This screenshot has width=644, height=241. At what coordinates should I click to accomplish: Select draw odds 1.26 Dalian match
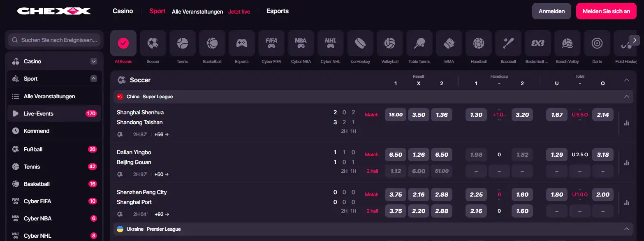(419, 155)
